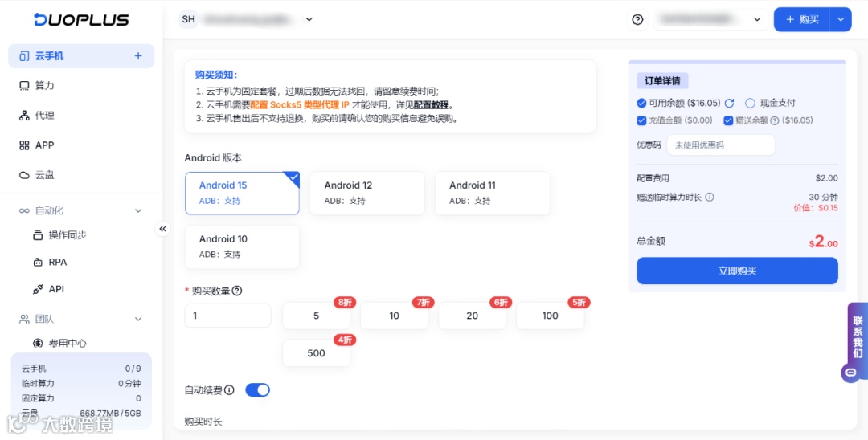The width and height of the screenshot is (868, 440).
Task: Click the 临时算力 0分钟 row
Action: tap(81, 384)
